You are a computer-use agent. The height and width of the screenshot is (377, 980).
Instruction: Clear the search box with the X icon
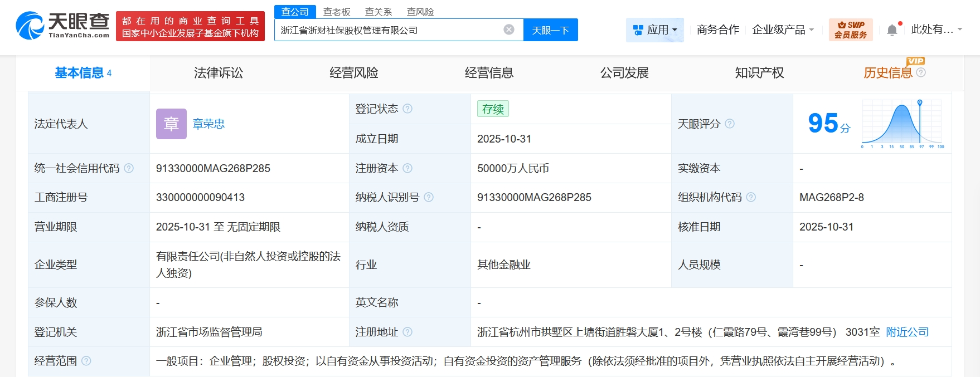(x=508, y=30)
